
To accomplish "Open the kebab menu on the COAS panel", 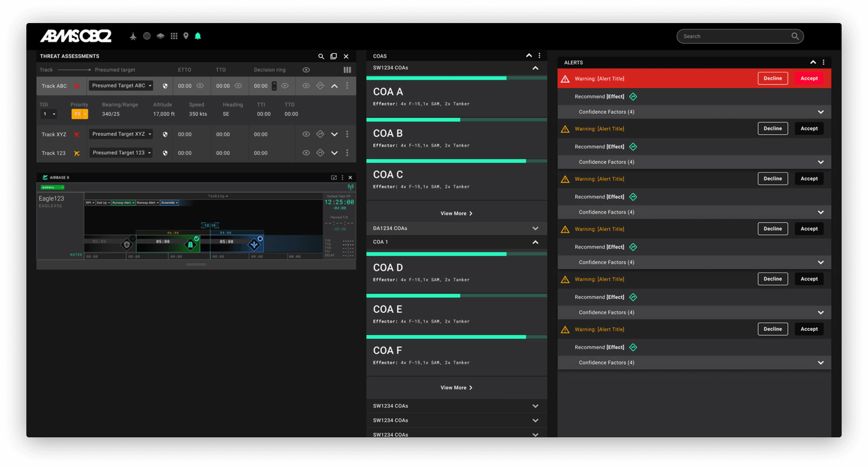I will point(540,56).
